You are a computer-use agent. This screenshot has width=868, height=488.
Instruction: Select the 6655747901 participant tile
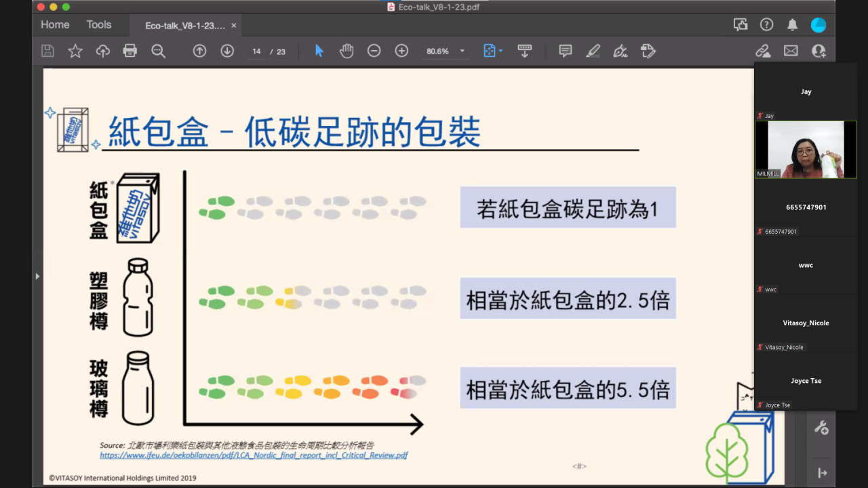click(x=806, y=207)
